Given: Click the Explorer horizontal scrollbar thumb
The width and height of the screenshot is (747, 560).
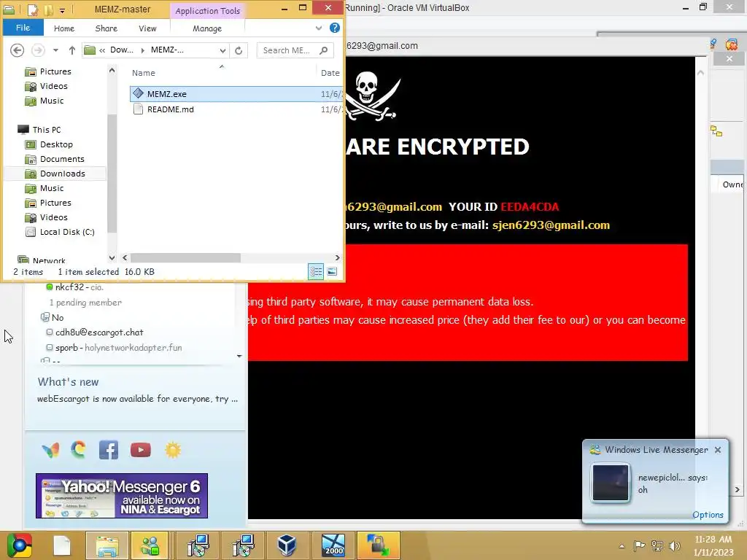Looking at the screenshot, I should coord(186,257).
